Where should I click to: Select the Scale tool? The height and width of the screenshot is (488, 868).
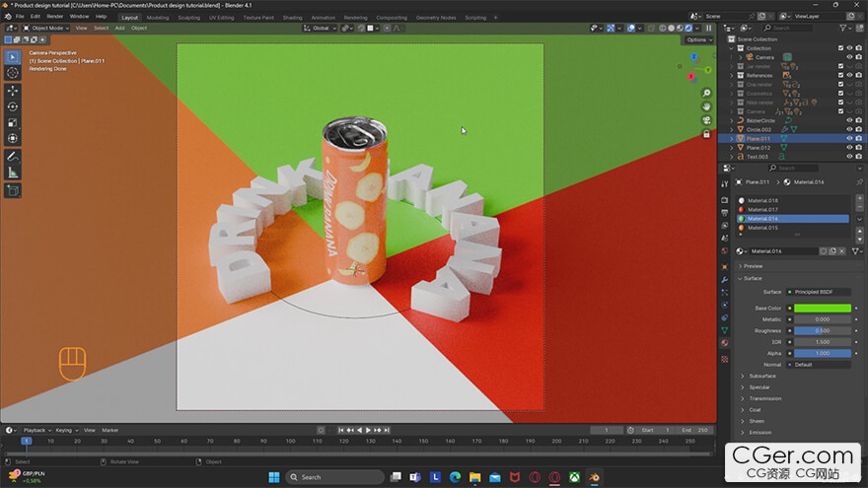[13, 123]
